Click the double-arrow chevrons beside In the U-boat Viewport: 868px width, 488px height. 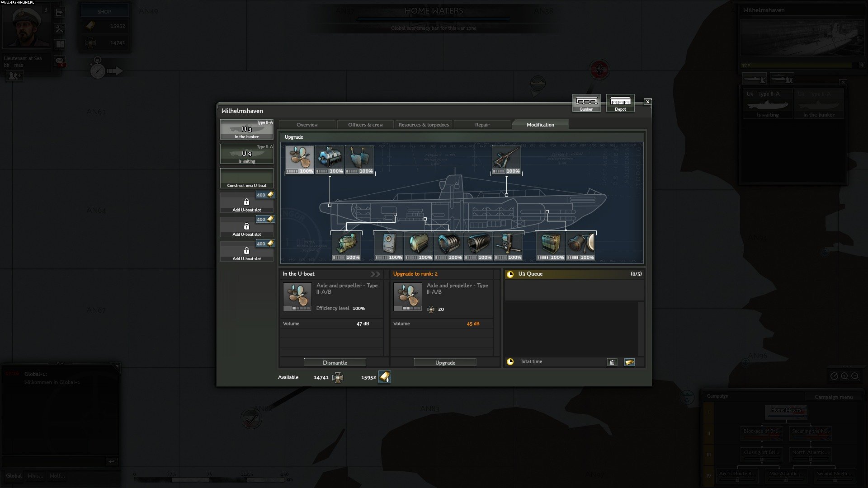[375, 274]
